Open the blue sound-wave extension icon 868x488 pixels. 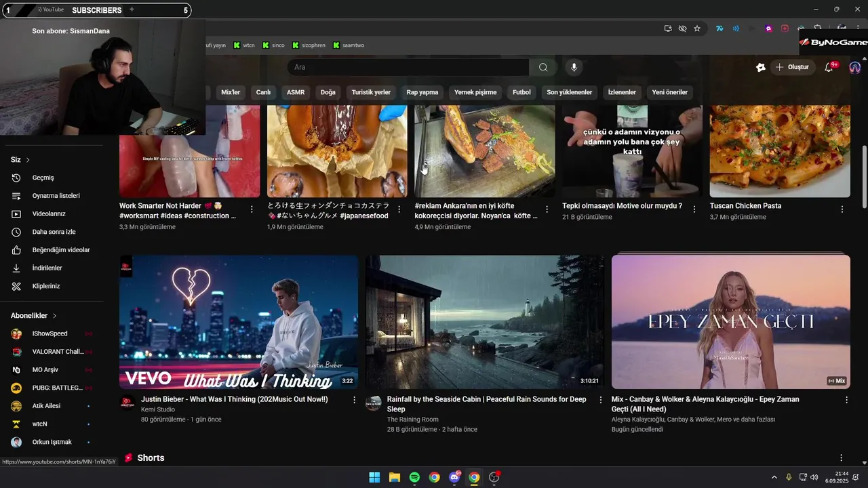click(736, 28)
